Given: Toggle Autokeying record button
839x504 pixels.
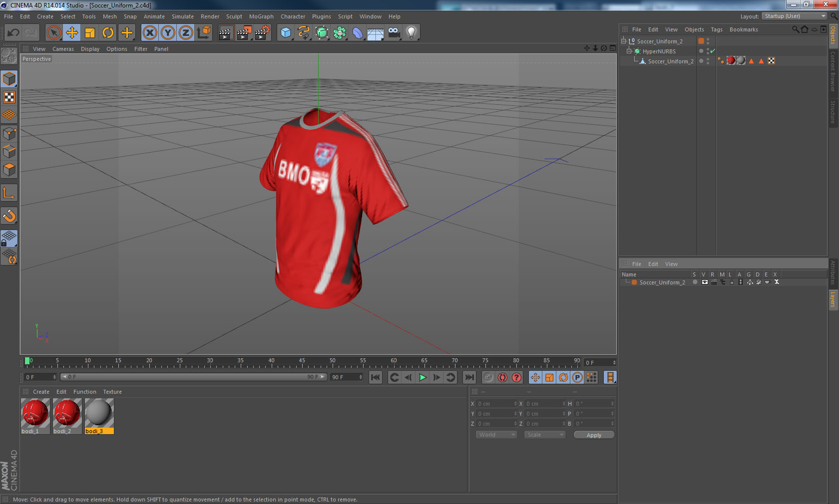Looking at the screenshot, I should (502, 377).
